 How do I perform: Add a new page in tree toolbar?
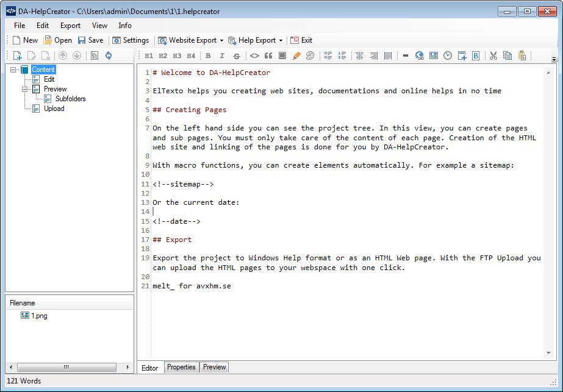pyautogui.click(x=17, y=55)
